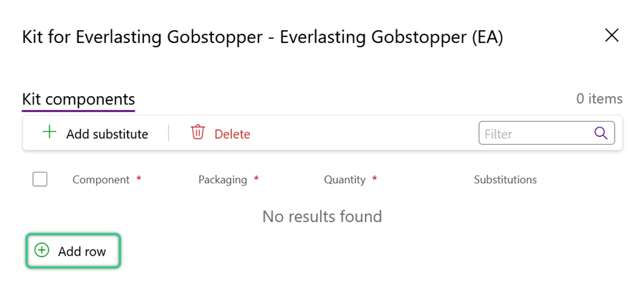Click the 0 items count label
The width and height of the screenshot is (644, 285).
click(x=600, y=99)
